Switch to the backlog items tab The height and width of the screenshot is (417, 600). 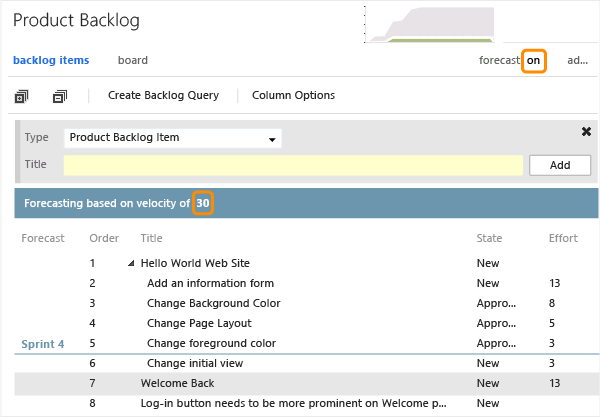coord(51,60)
